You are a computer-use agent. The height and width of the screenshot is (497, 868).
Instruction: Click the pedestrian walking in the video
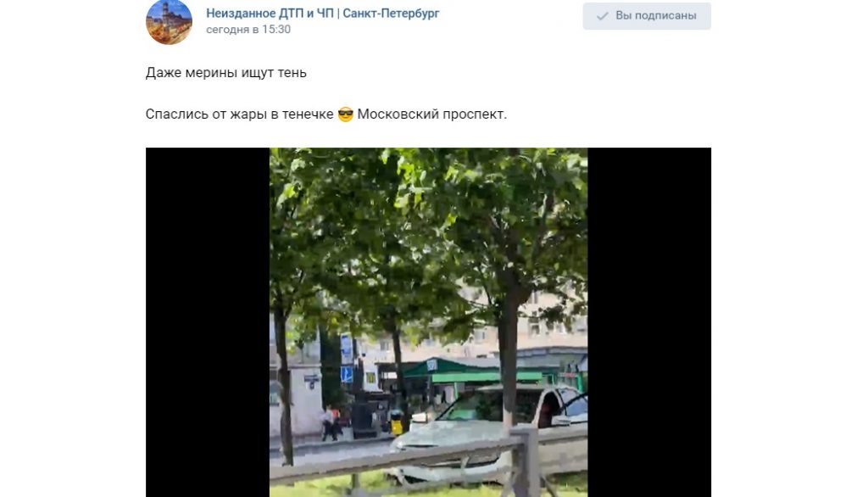[x=330, y=424]
